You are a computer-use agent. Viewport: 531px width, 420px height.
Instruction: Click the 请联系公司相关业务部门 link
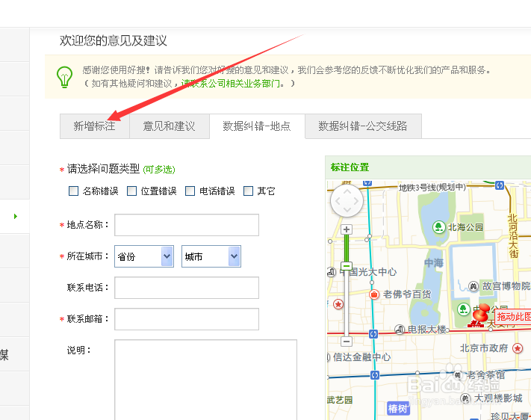pyautogui.click(x=231, y=84)
